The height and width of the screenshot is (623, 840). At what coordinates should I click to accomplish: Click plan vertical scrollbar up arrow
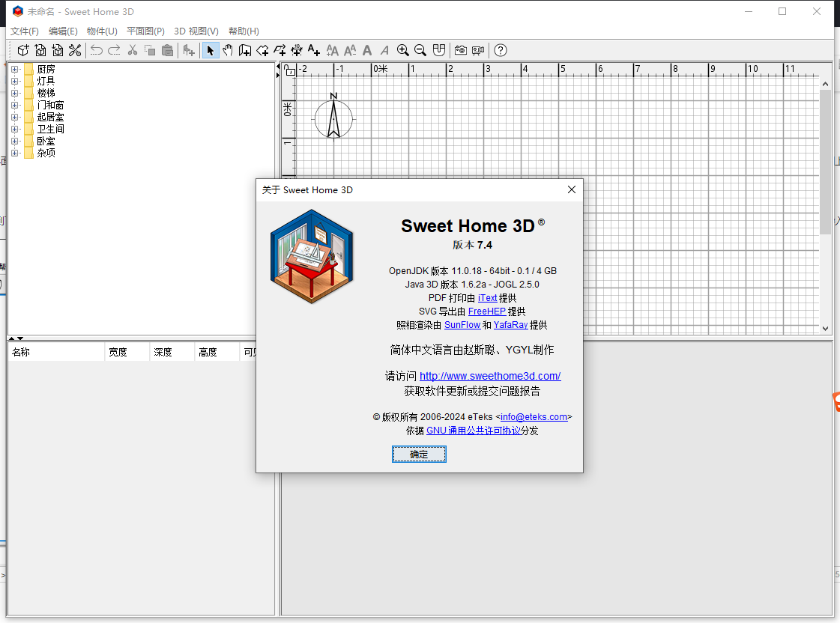coord(825,84)
